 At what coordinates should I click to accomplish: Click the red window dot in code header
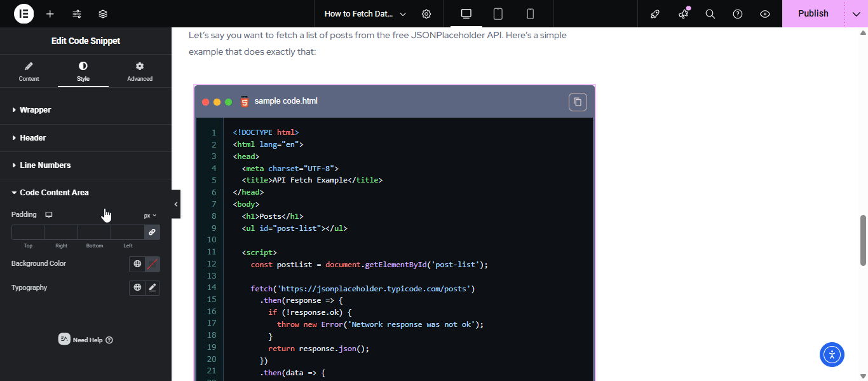[205, 102]
